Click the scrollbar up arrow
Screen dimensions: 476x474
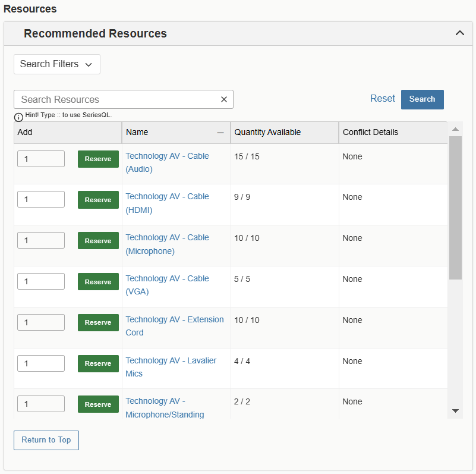tap(455, 129)
